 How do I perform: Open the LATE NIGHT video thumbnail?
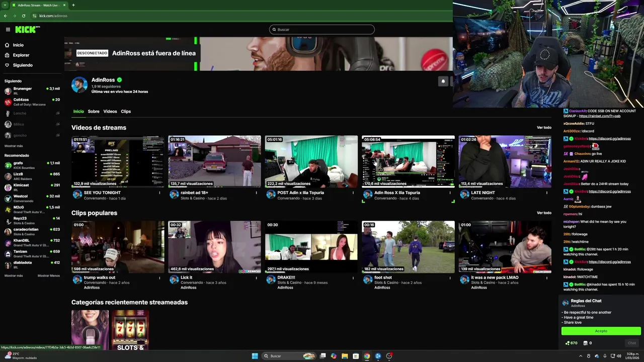505,161
